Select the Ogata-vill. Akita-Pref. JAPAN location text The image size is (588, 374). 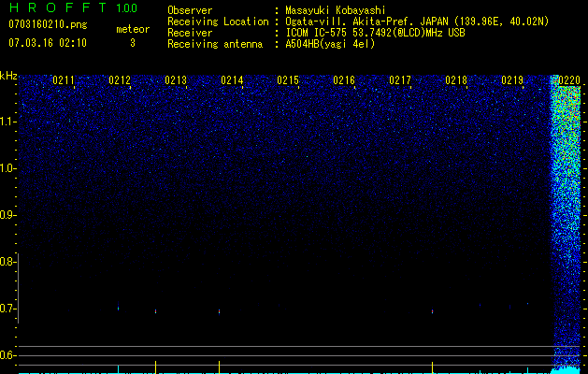[417, 22]
